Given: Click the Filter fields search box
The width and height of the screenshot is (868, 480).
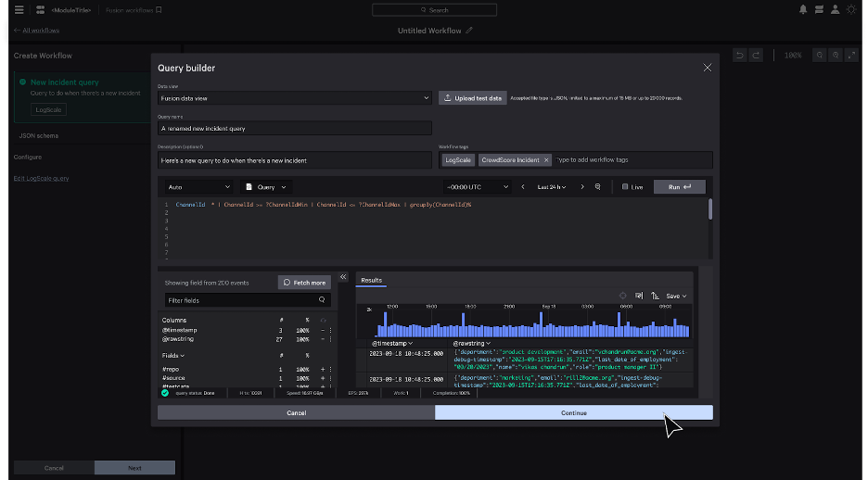Looking at the screenshot, I should click(247, 300).
